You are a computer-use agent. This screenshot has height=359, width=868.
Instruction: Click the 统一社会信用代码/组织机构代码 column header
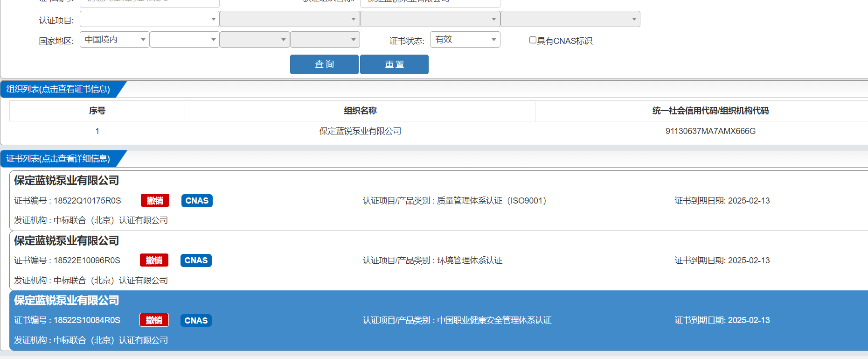coord(710,111)
